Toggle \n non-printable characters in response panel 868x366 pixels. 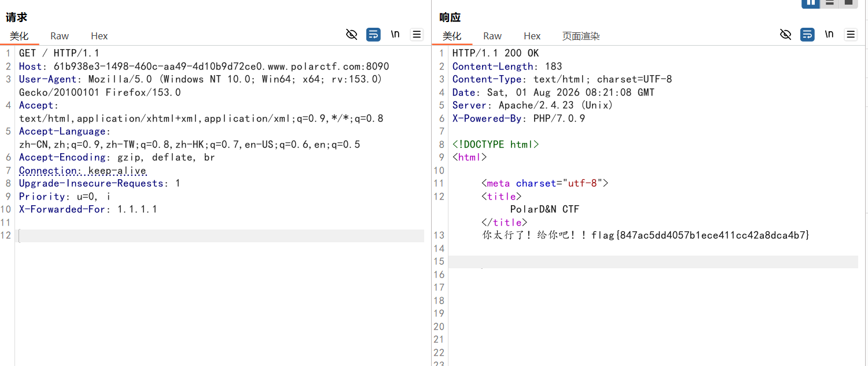(829, 35)
